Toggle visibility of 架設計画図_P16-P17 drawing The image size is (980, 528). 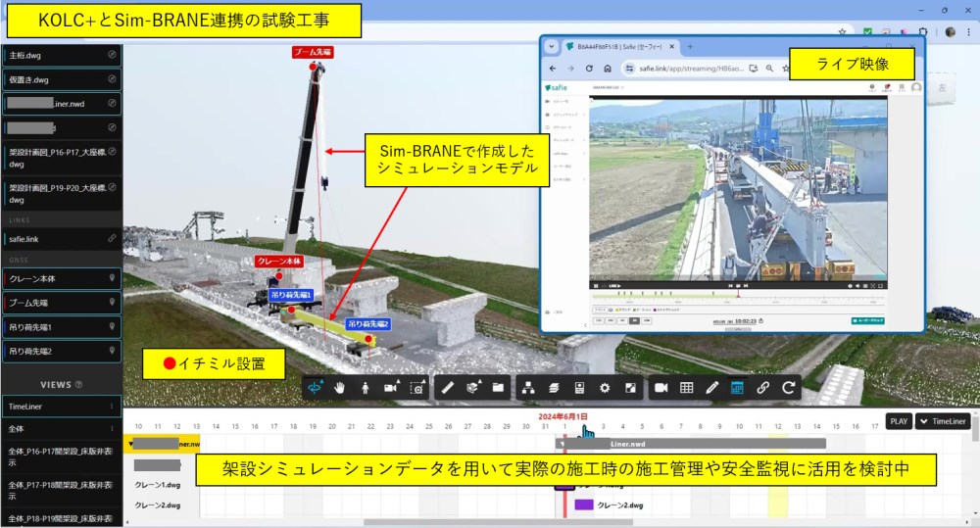click(112, 152)
